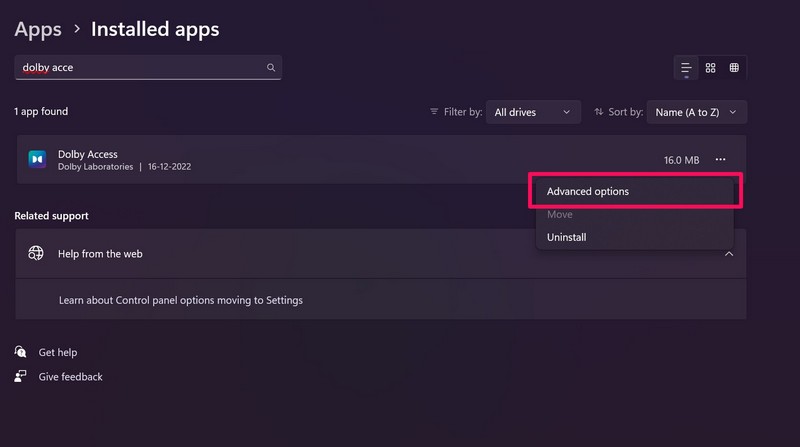Click the Dolby Access app icon
The image size is (800, 447).
click(37, 160)
